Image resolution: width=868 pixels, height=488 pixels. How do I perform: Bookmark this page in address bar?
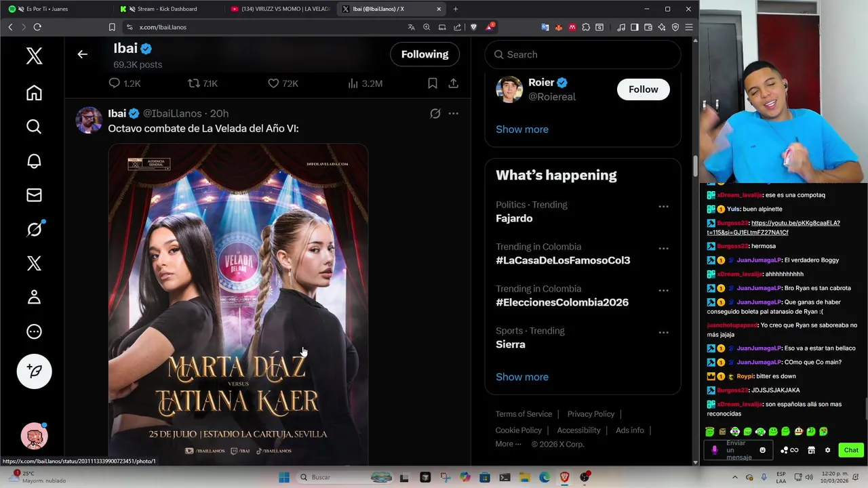coord(112,27)
